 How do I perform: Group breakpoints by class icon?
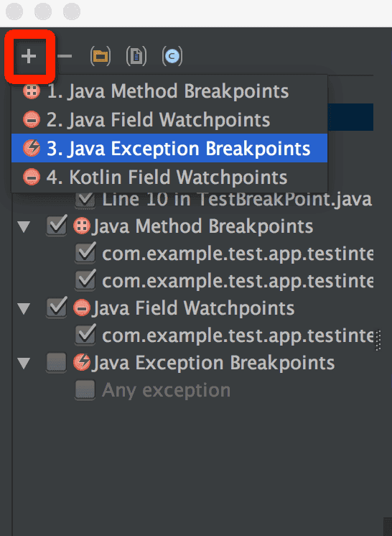[172, 57]
